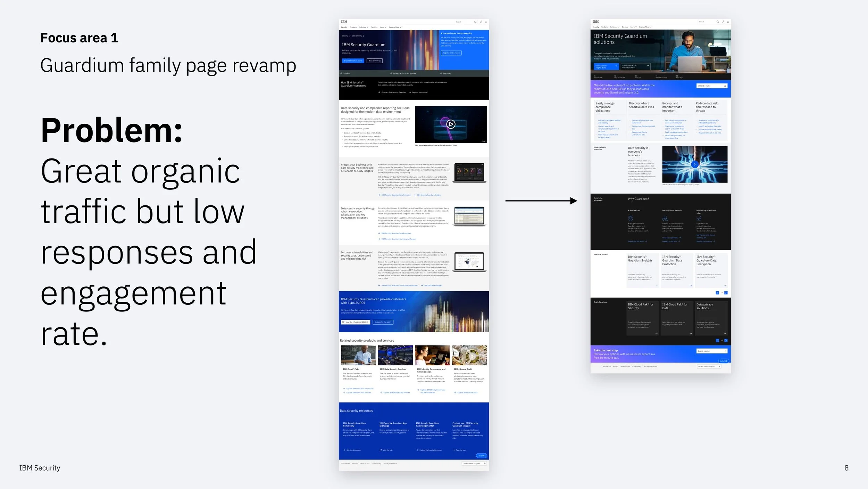Click the search magnifier icon on the right page
Image resolution: width=868 pixels, height=489 pixels.
[718, 22]
